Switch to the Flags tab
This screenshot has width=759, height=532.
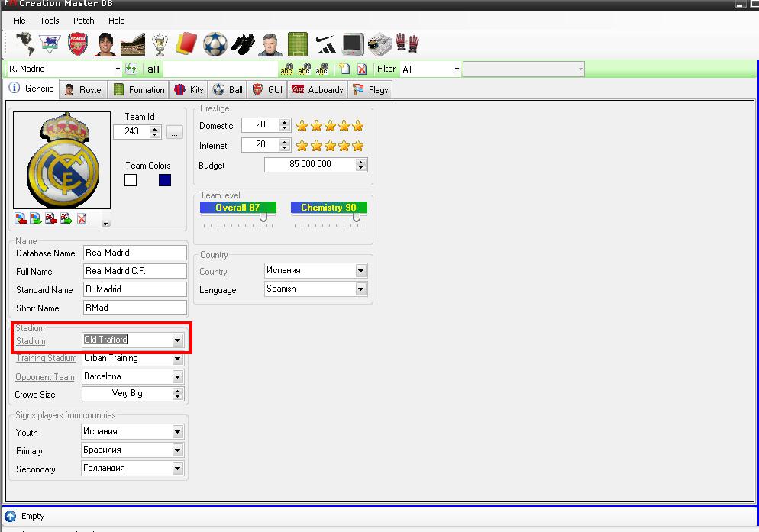(x=370, y=89)
